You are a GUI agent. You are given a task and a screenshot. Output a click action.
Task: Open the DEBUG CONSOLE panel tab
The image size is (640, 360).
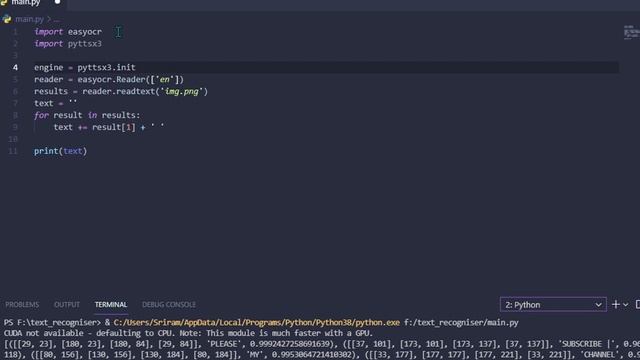click(x=169, y=304)
